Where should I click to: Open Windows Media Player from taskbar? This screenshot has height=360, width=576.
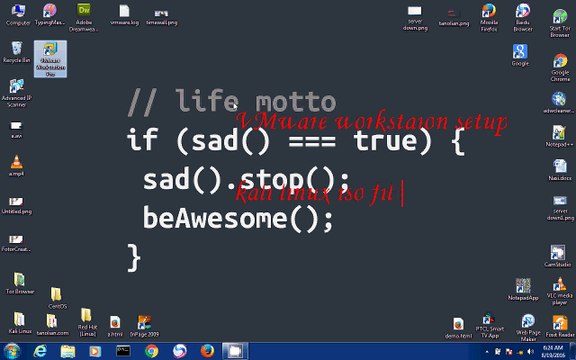pyautogui.click(x=95, y=351)
